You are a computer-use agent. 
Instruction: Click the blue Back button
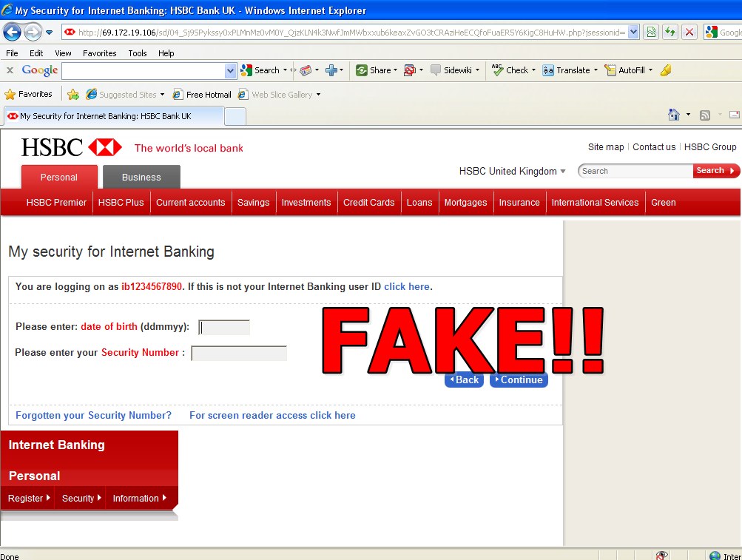click(x=465, y=379)
